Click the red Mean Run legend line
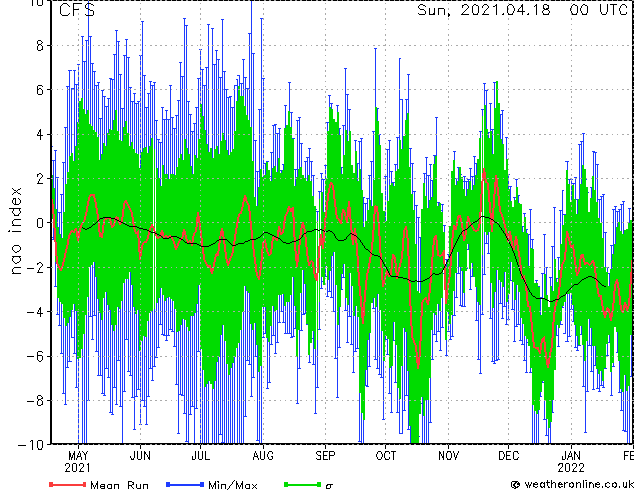 point(68,484)
